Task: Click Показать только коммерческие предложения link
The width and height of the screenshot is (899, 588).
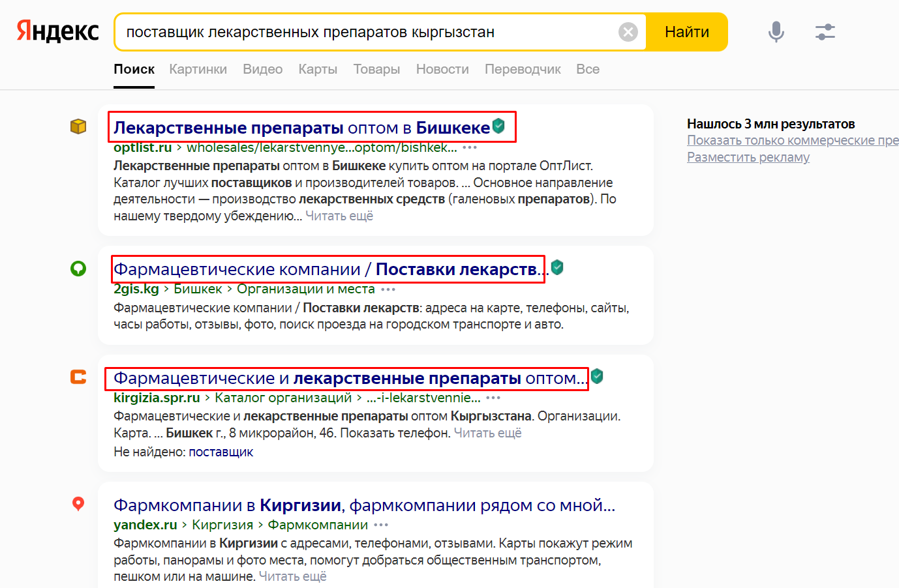Action: [793, 140]
